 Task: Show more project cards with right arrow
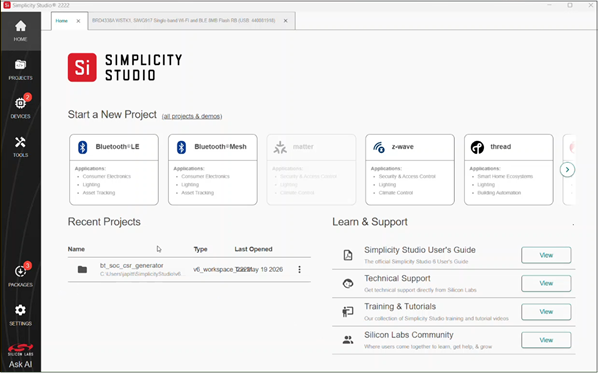click(x=567, y=170)
